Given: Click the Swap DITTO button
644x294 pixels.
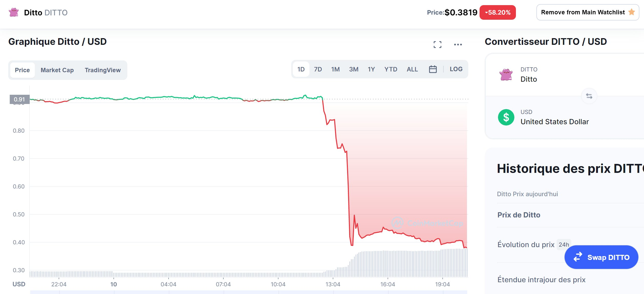Looking at the screenshot, I should pyautogui.click(x=601, y=257).
